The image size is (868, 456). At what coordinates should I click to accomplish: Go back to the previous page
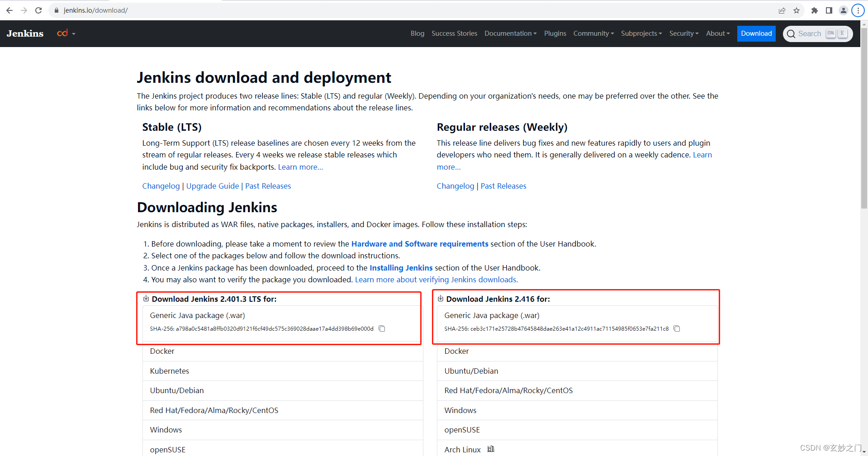click(9, 10)
